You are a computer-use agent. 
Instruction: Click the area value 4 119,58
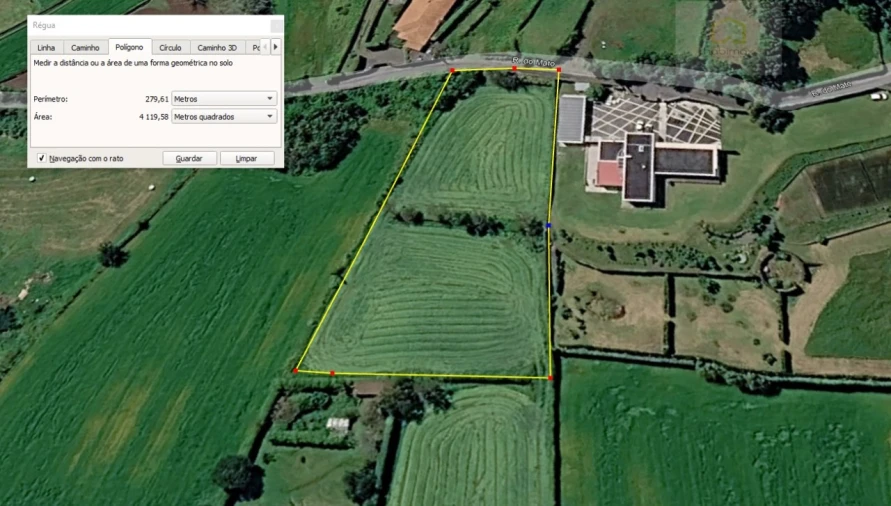point(154,117)
